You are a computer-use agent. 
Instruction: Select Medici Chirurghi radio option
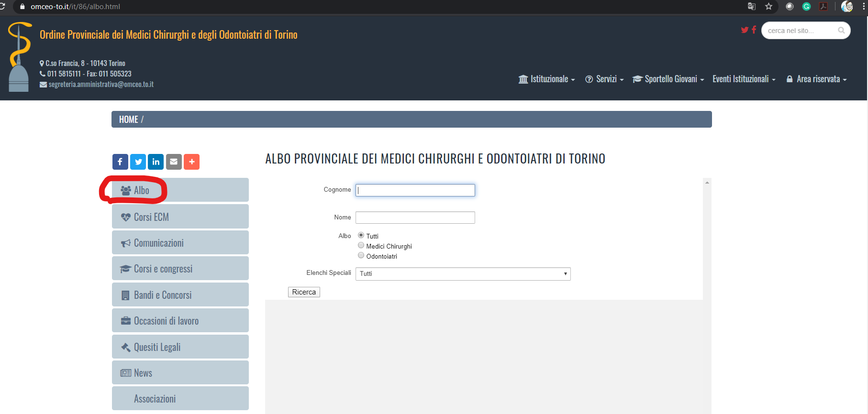coord(361,245)
